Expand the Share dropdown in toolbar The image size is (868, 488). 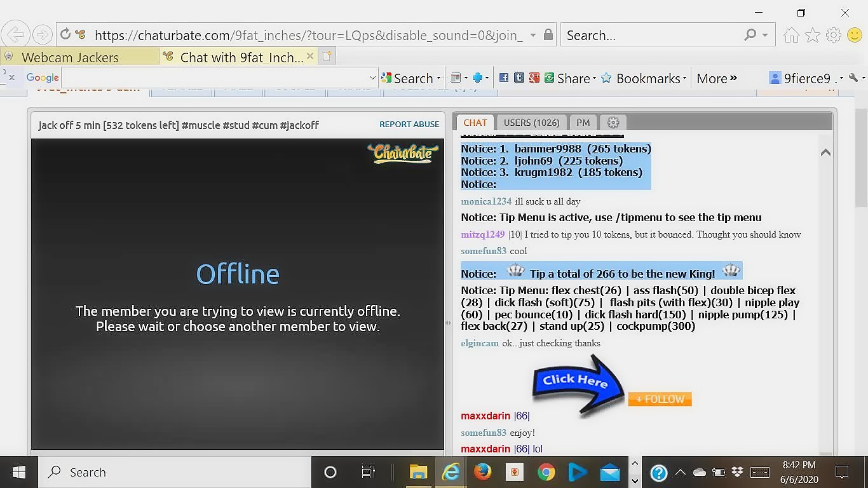(594, 79)
